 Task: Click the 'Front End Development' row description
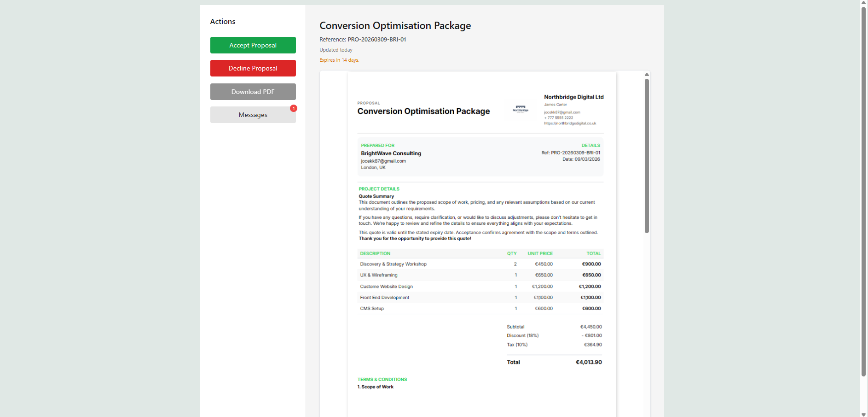(384, 298)
